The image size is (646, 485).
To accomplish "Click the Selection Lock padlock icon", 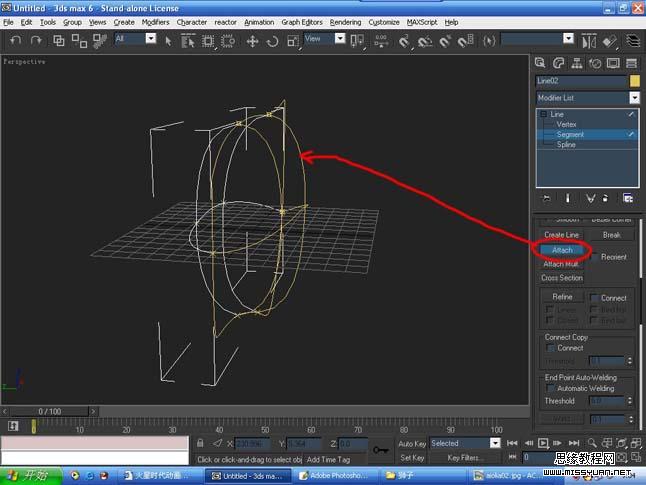I will (200, 443).
